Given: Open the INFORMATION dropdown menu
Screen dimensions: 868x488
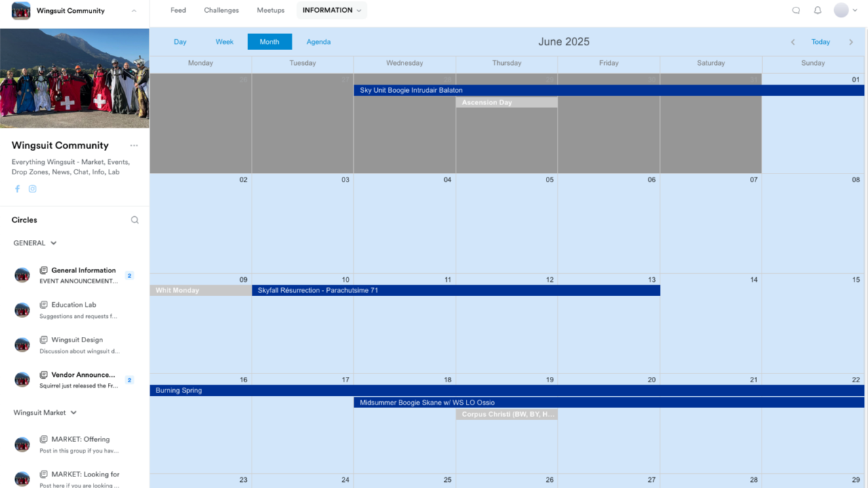Looking at the screenshot, I should (332, 10).
